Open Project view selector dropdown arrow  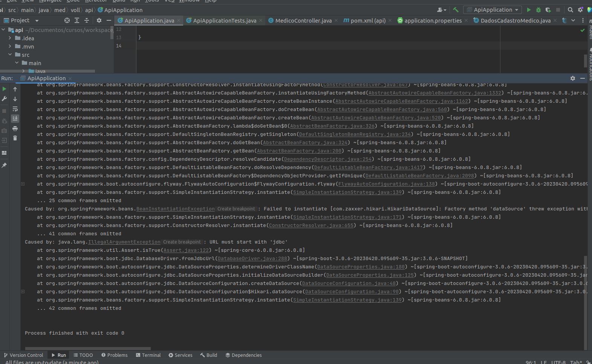coord(37,20)
